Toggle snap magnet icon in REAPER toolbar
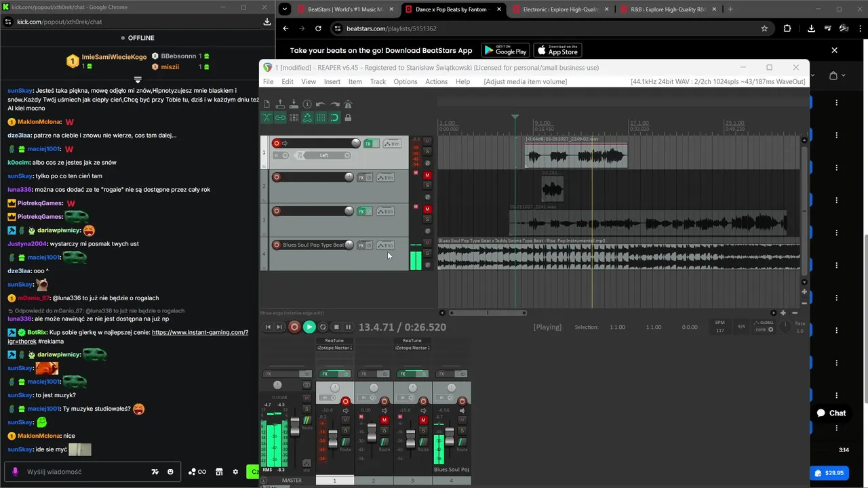 coord(334,117)
